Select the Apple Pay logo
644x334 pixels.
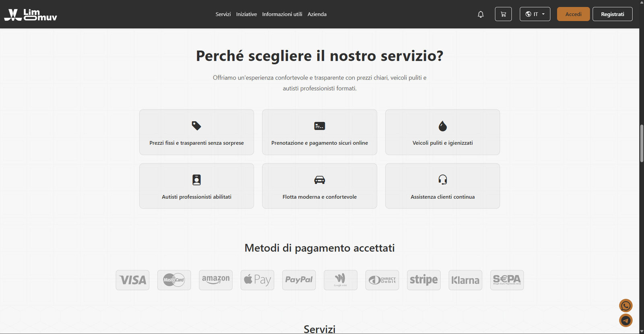coord(257,280)
